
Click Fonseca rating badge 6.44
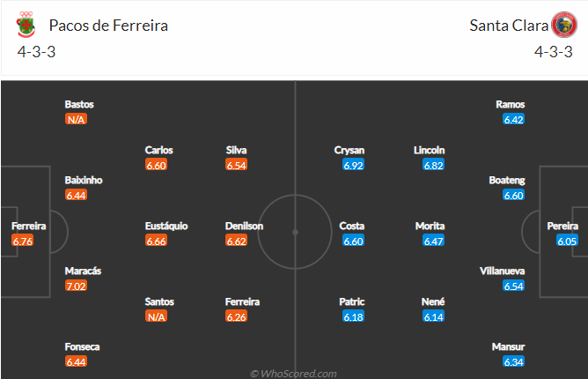(76, 361)
